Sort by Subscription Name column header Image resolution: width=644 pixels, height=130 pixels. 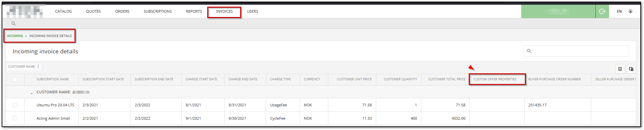coord(53,79)
